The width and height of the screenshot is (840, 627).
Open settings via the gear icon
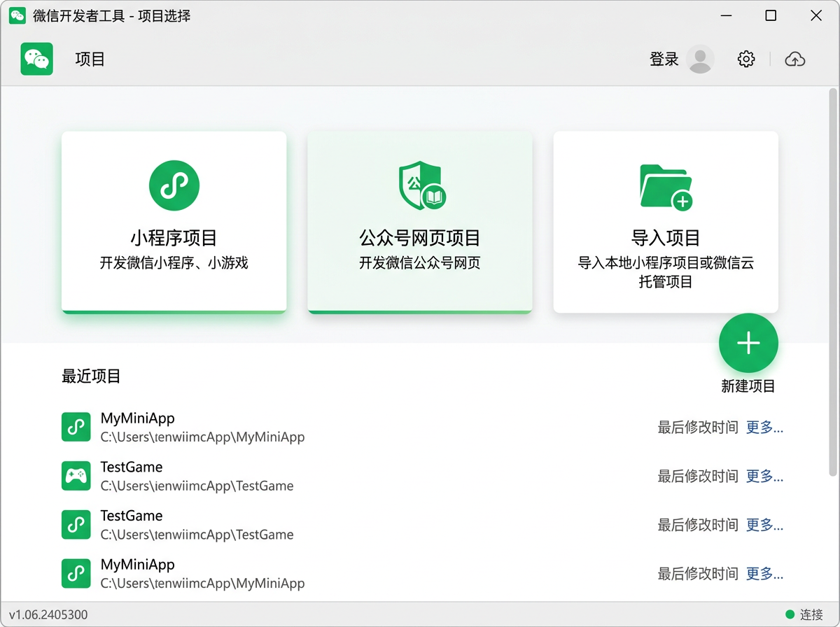tap(746, 59)
